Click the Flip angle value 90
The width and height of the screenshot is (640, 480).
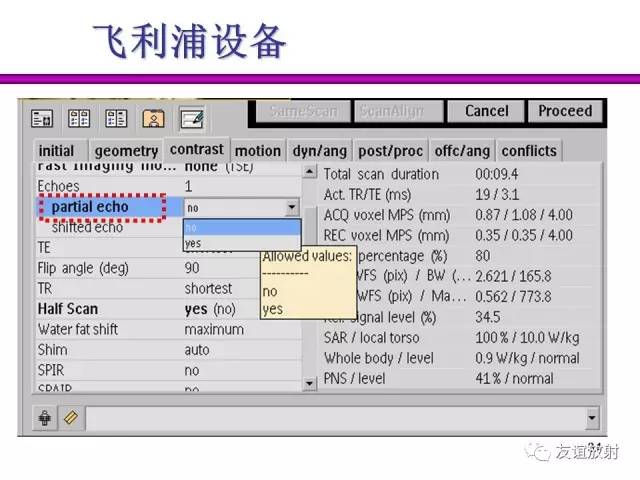pos(192,268)
